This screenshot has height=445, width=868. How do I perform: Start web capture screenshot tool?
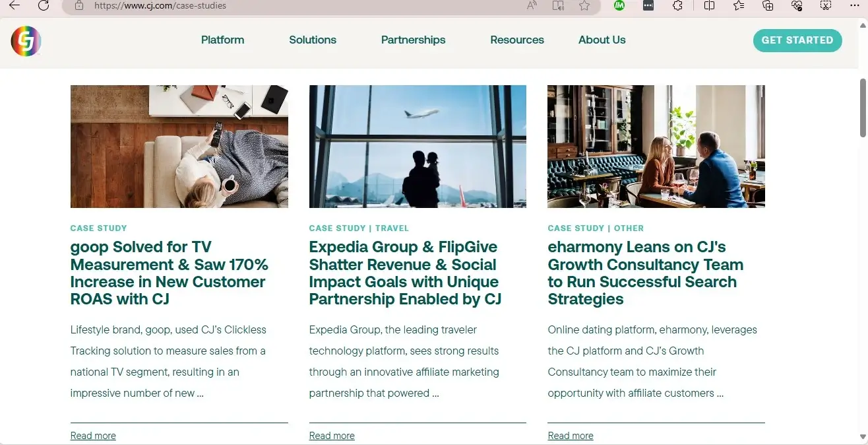coord(826,5)
